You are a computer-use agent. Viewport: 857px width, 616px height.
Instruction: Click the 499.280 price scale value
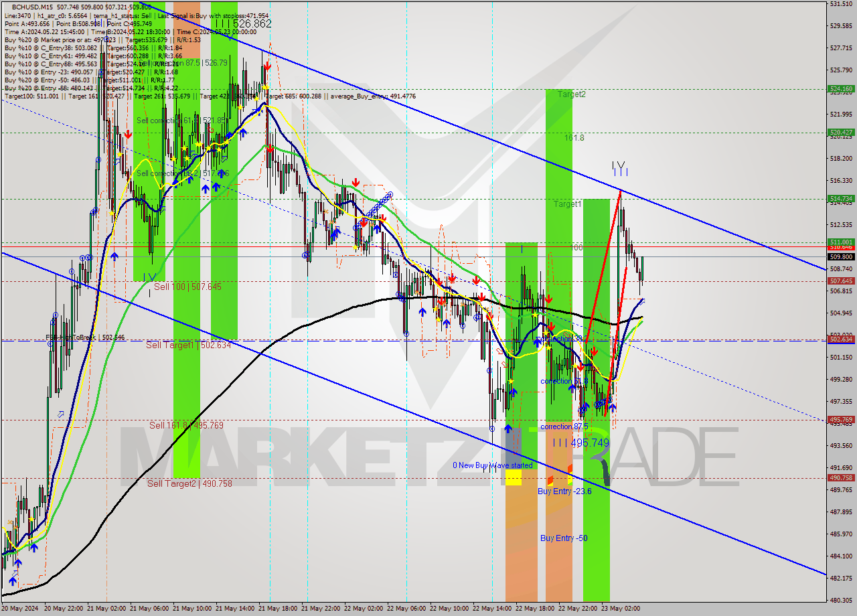841,379
